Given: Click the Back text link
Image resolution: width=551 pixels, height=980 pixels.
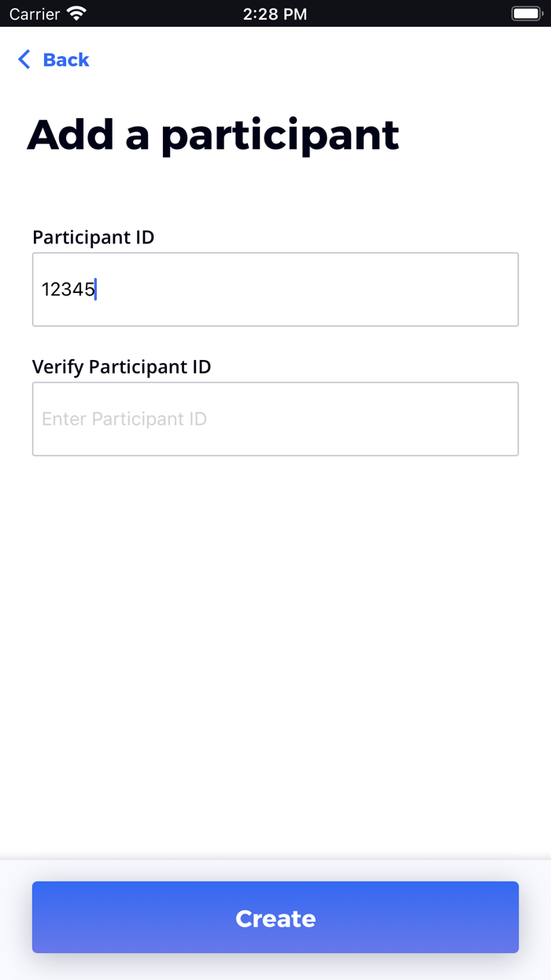Looking at the screenshot, I should pyautogui.click(x=66, y=60).
